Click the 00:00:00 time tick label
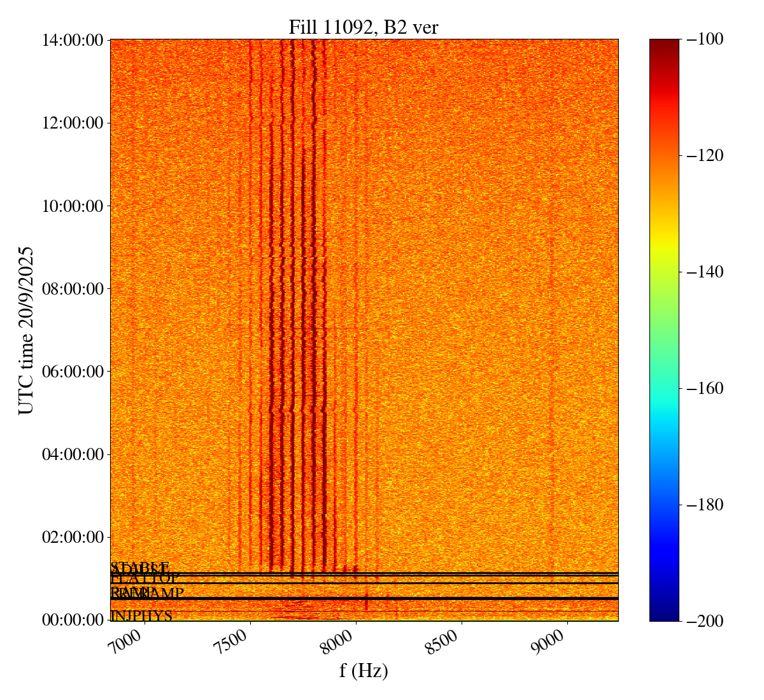The image size is (764, 700). (73, 620)
